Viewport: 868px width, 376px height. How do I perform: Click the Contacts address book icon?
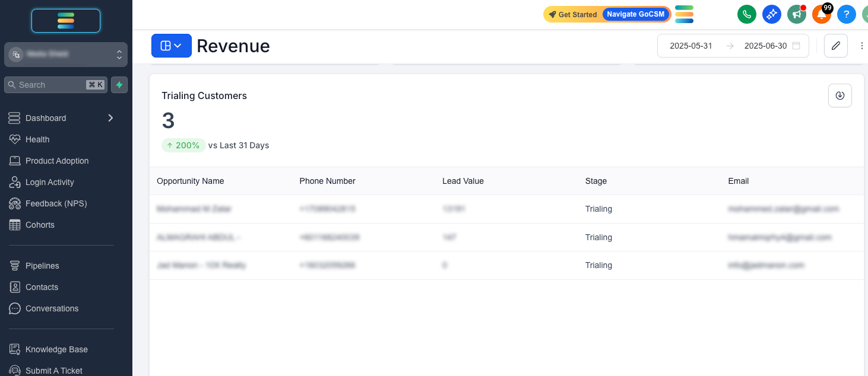(x=14, y=287)
